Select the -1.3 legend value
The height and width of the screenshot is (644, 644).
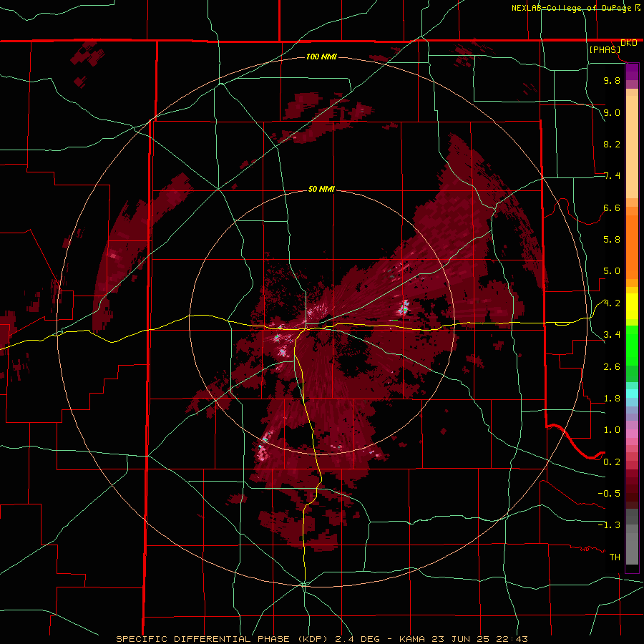(x=609, y=525)
